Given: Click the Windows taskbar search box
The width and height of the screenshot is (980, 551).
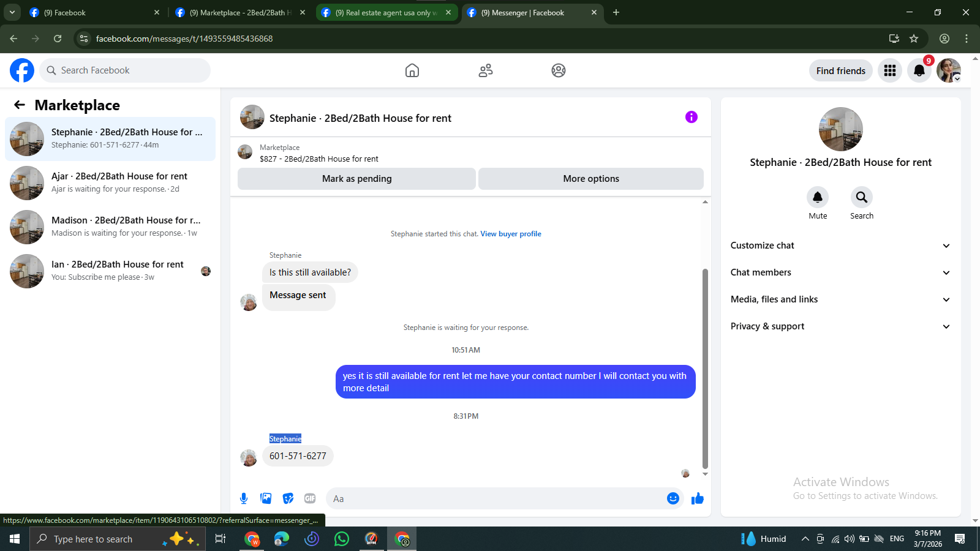Looking at the screenshot, I should 118,539.
